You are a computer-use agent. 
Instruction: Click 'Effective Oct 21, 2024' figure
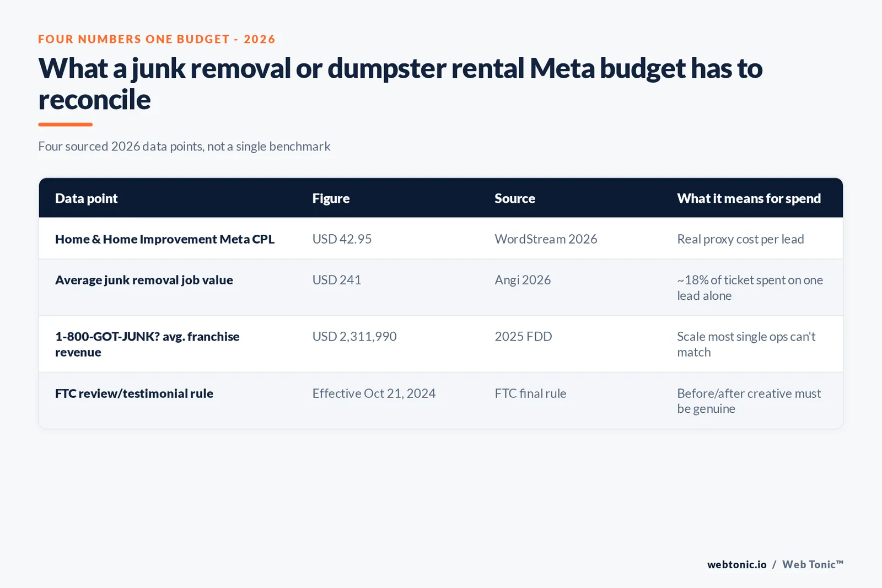tap(374, 393)
